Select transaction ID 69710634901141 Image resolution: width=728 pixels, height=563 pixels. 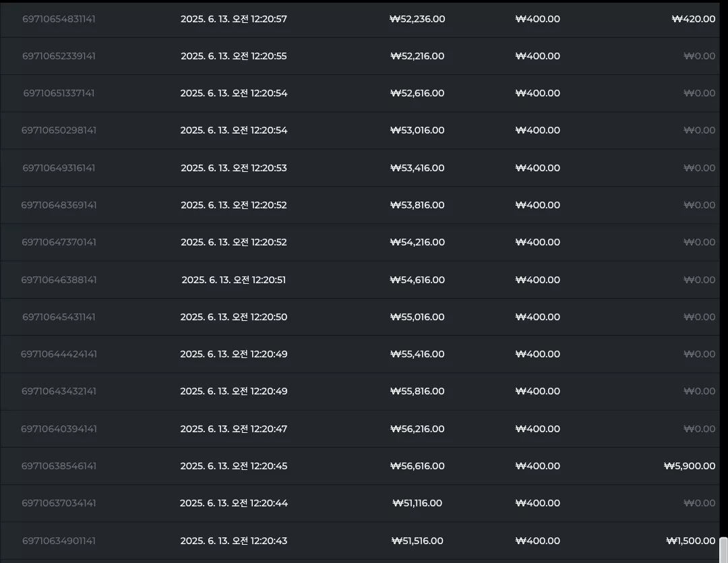point(59,541)
